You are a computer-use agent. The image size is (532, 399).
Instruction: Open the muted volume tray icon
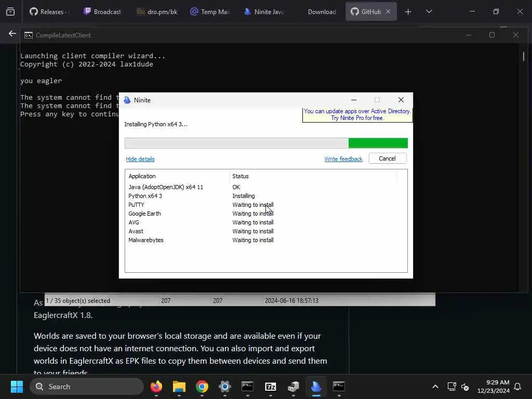point(465,387)
